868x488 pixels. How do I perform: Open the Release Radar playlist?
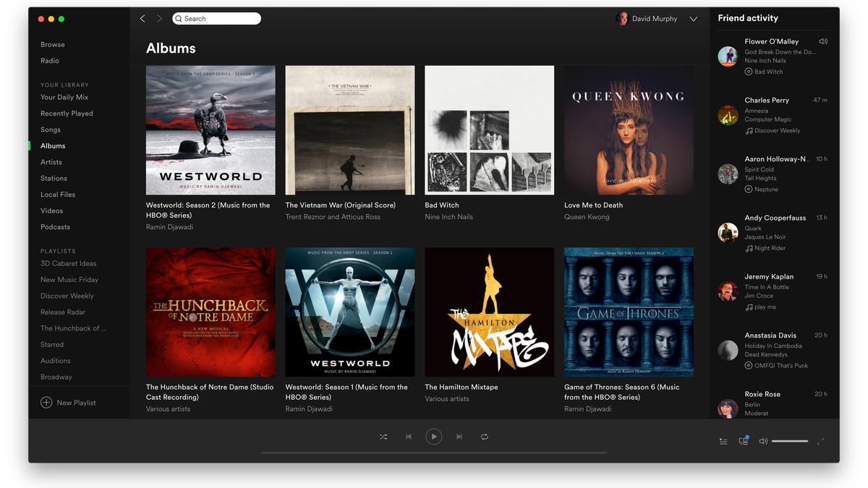63,312
